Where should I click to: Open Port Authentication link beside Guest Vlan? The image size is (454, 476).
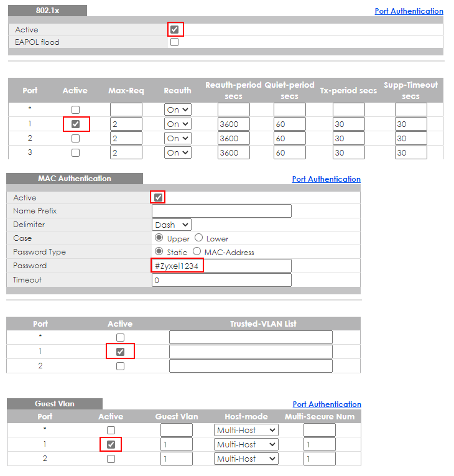coord(327,404)
